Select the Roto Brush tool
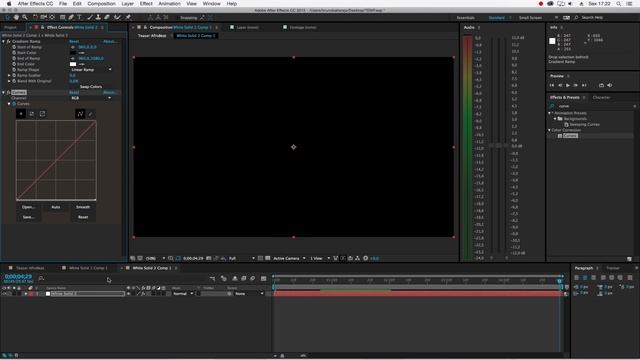 click(x=117, y=18)
